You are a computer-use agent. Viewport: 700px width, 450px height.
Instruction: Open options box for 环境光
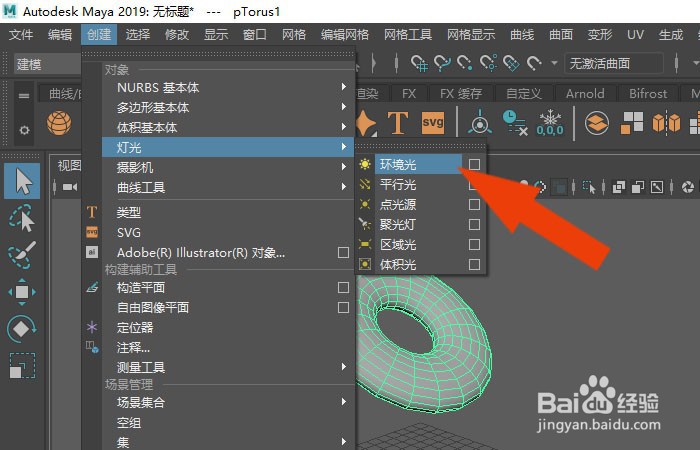click(x=475, y=164)
